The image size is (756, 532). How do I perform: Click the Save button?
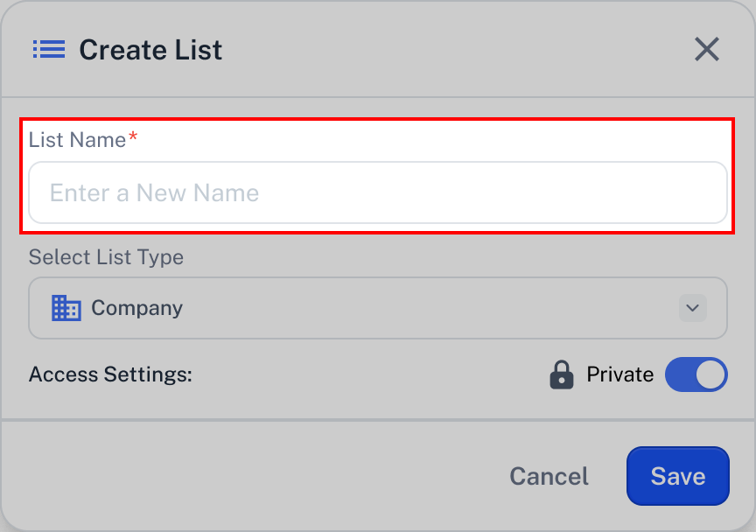678,476
